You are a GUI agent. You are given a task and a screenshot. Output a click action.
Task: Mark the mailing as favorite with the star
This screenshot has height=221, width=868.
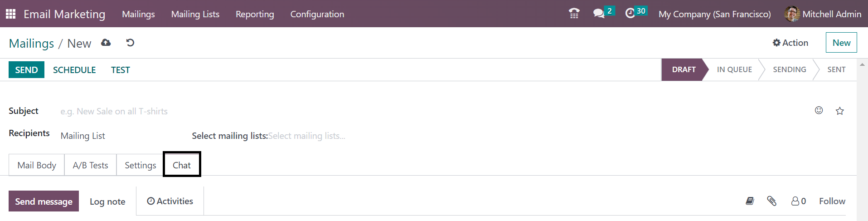(839, 111)
